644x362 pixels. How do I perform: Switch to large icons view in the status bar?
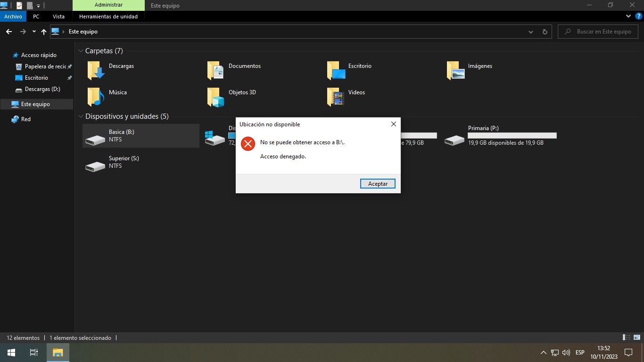pos(636,337)
